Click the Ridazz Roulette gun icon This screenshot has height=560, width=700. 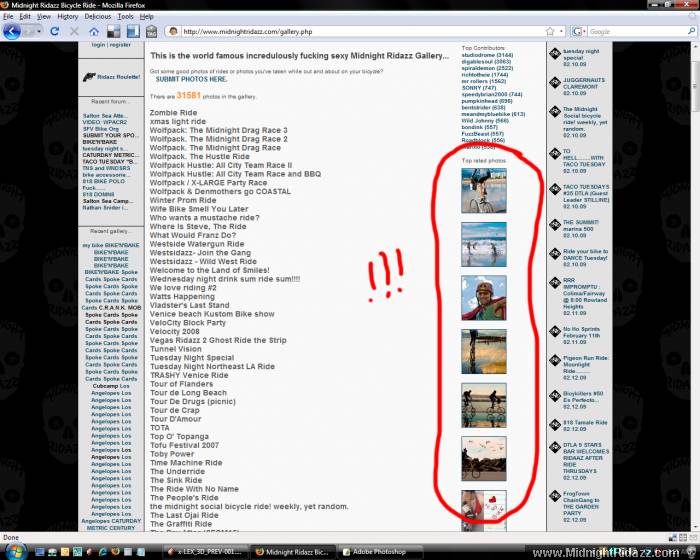(x=89, y=77)
